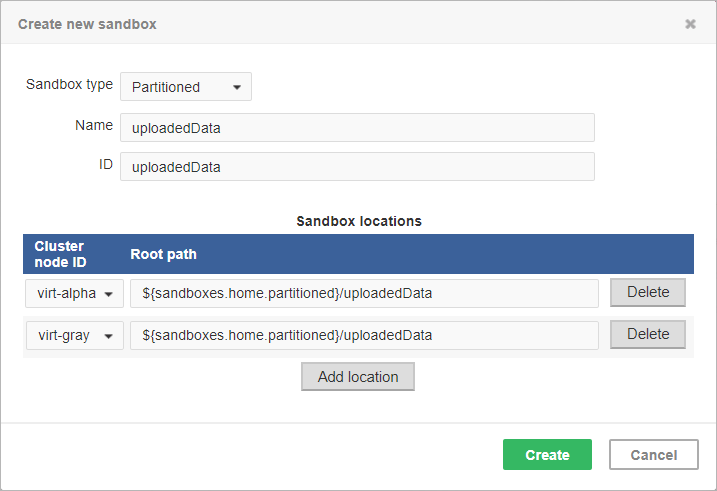
Task: Click the Create new sandbox title bar
Action: 300,24
